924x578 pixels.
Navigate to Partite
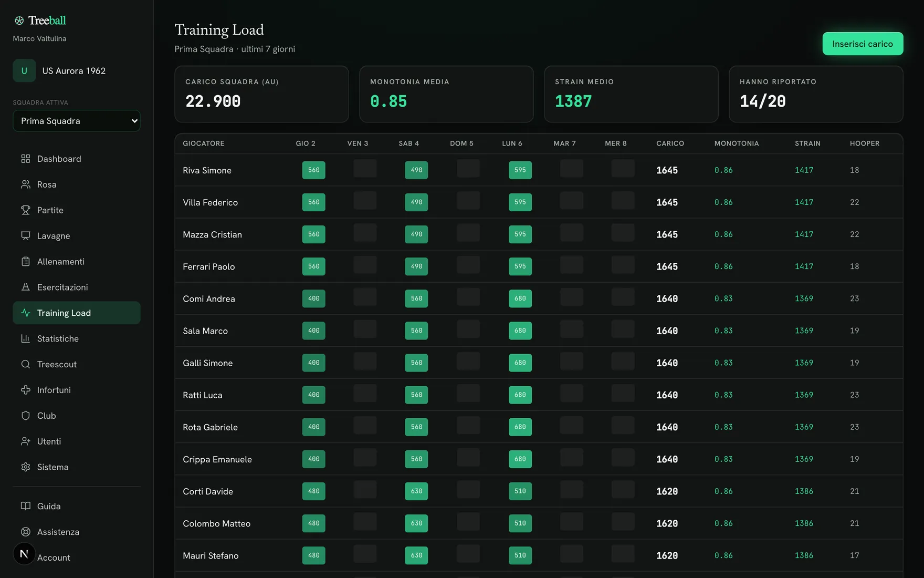[77, 210]
